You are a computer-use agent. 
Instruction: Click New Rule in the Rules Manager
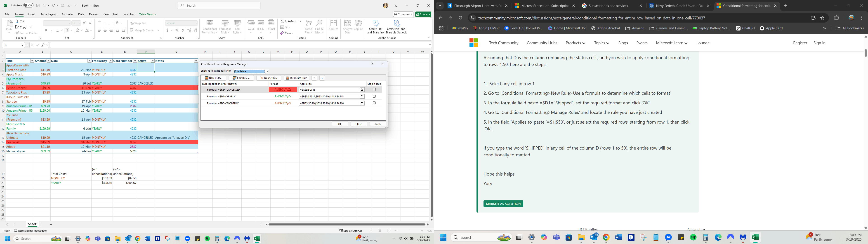click(x=213, y=78)
